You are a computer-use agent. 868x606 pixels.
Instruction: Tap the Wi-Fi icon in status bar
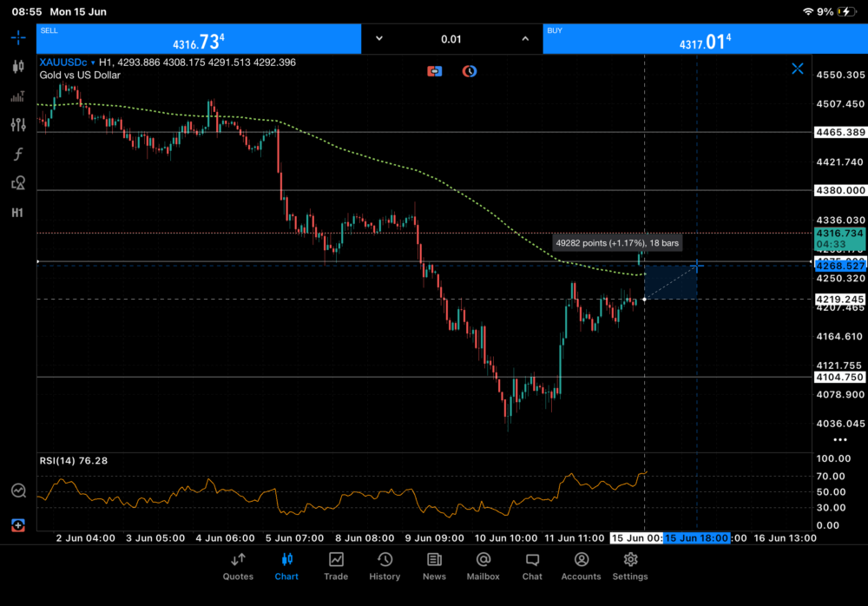[x=808, y=11]
